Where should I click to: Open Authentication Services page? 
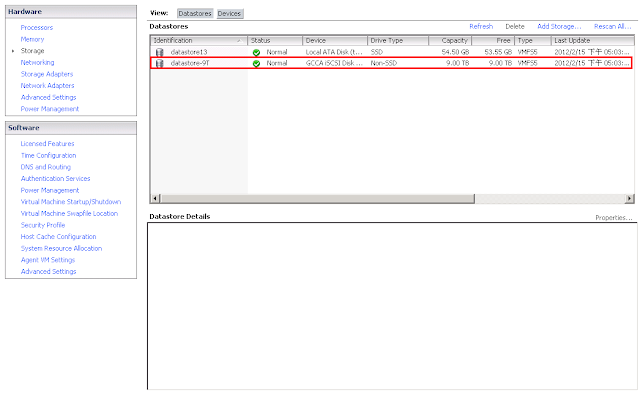coord(56,179)
